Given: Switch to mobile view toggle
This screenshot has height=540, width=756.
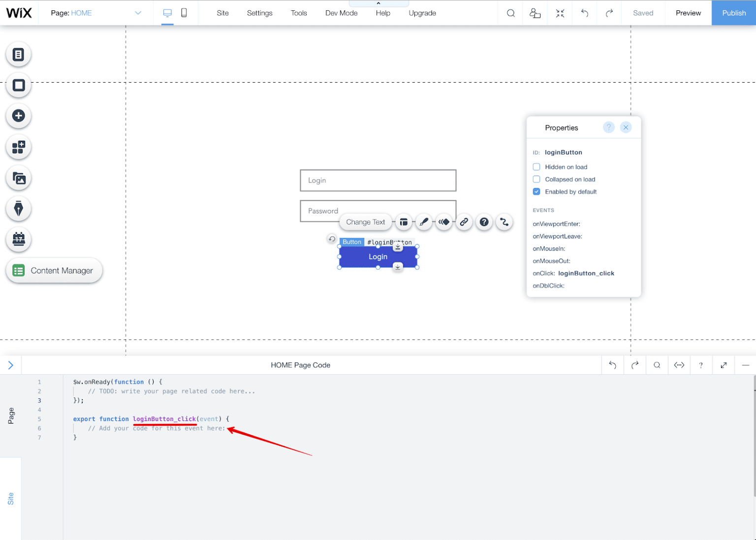Looking at the screenshot, I should tap(184, 13).
